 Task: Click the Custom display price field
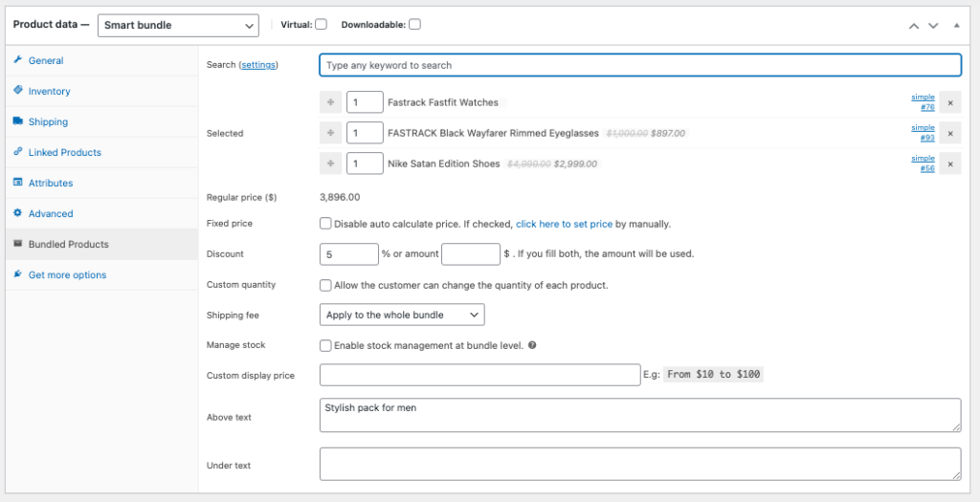point(480,375)
